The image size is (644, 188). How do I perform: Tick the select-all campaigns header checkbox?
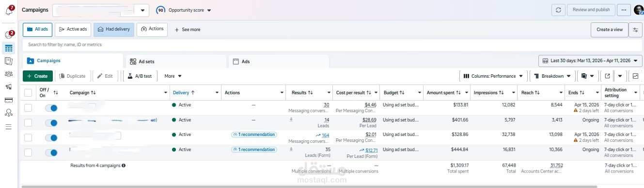[28, 92]
